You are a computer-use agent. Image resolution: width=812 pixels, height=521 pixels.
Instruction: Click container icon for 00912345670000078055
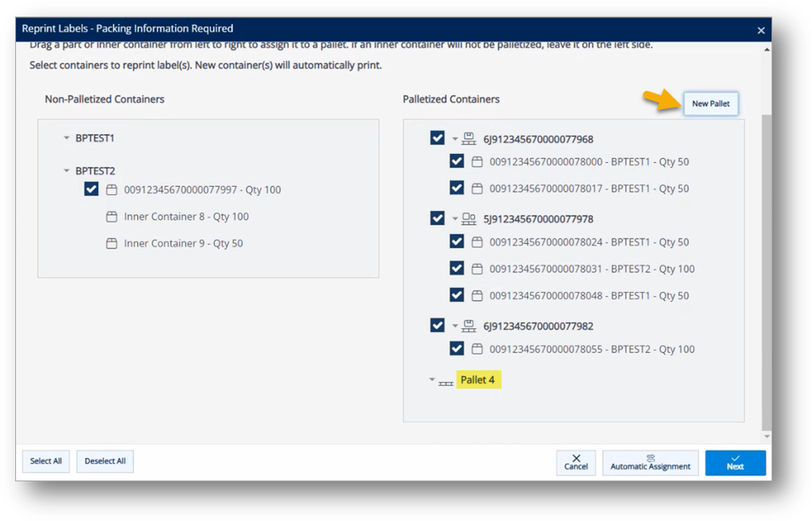tap(477, 349)
